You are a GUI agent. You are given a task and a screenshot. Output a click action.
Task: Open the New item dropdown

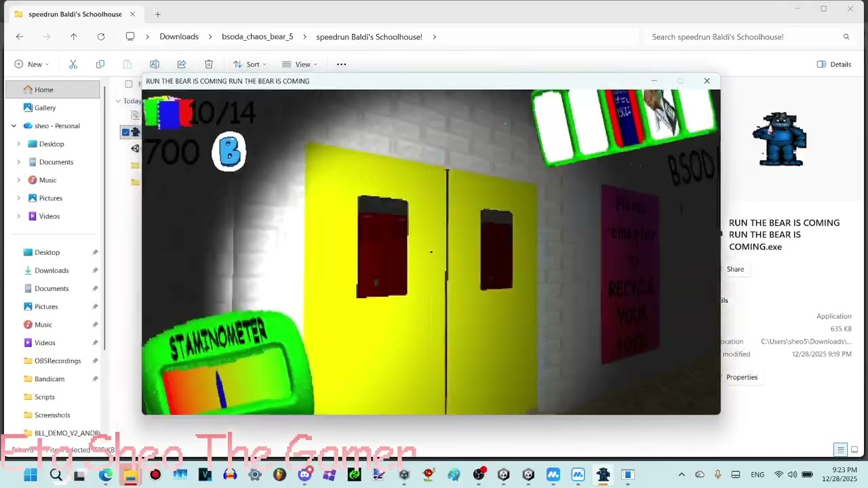(x=31, y=64)
